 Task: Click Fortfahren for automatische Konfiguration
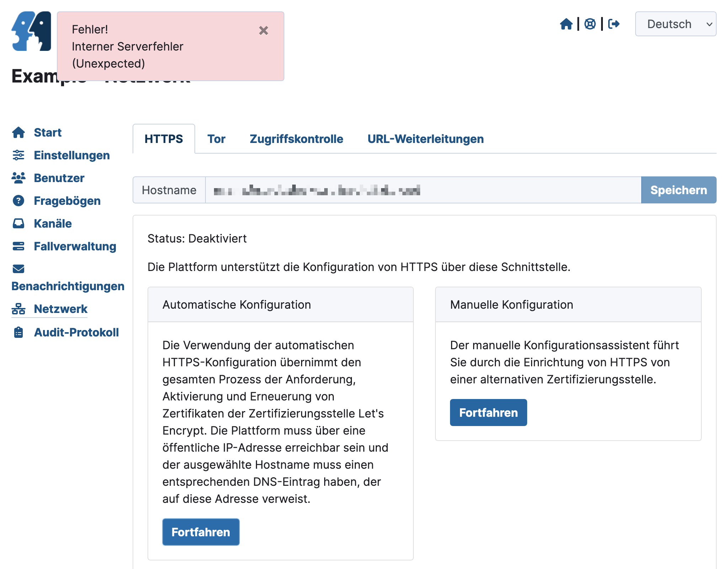click(200, 531)
